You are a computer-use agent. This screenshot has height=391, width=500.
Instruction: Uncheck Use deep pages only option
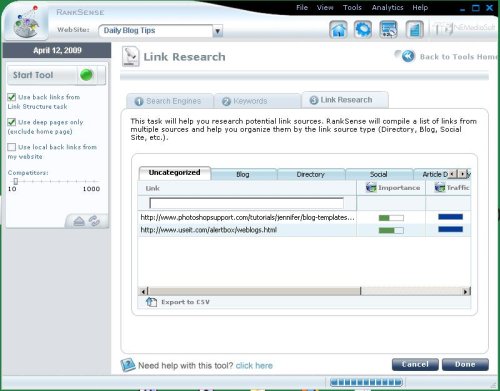[x=12, y=122]
